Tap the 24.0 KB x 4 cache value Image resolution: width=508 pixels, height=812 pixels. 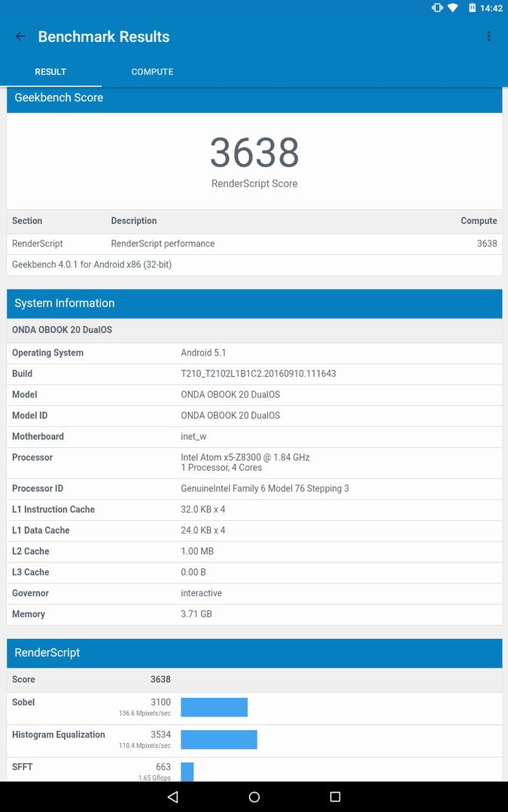point(202,530)
